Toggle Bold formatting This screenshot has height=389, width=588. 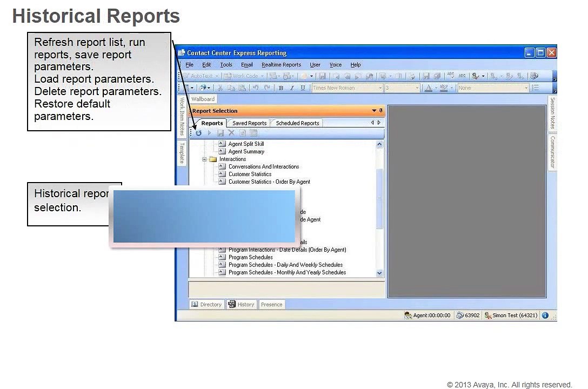click(x=281, y=88)
